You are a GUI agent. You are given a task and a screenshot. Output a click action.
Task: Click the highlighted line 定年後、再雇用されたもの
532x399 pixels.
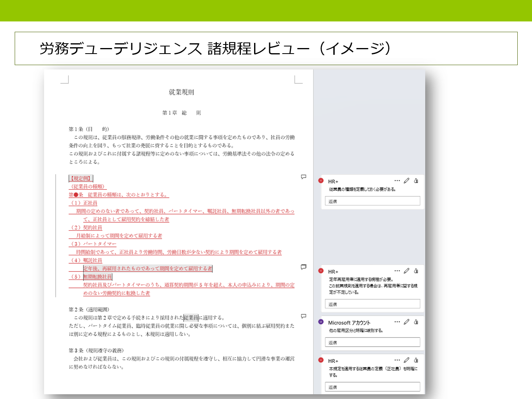pyautogui.click(x=148, y=269)
